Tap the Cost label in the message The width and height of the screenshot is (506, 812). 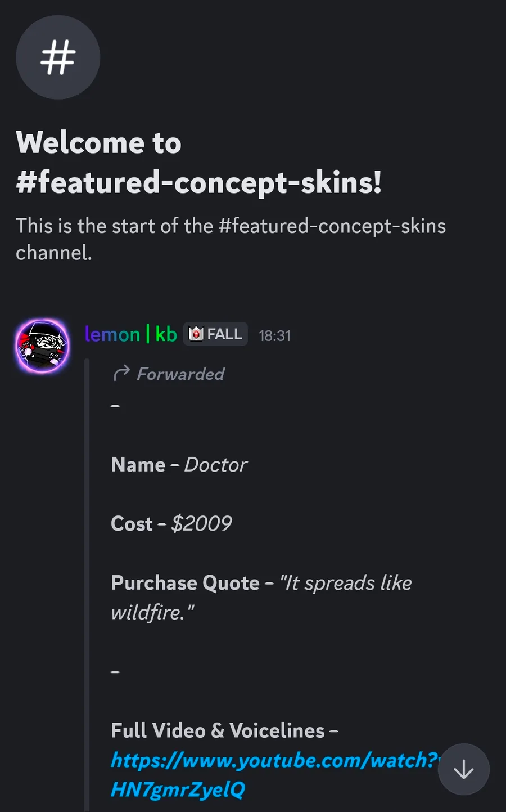[x=132, y=524]
